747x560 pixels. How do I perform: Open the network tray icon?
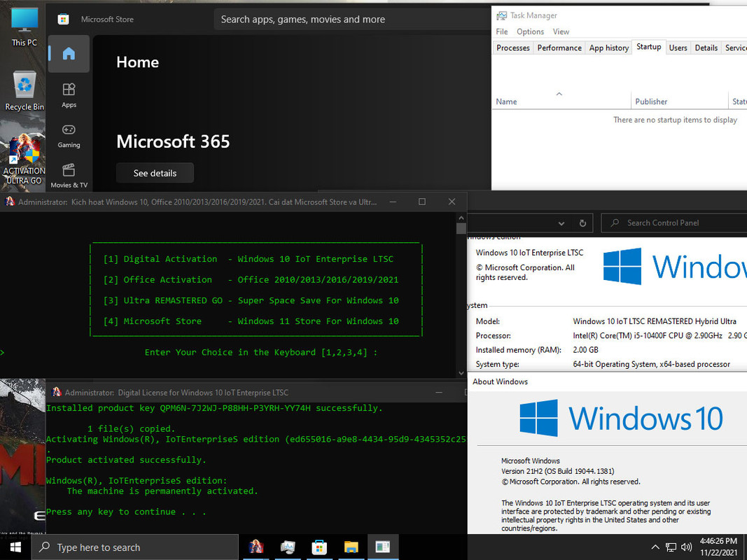tap(671, 547)
